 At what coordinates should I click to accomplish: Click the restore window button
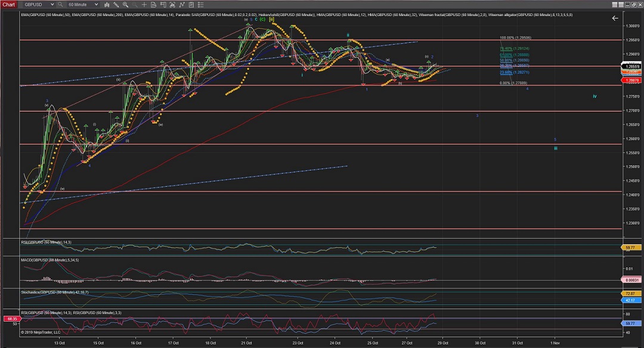coord(634,5)
